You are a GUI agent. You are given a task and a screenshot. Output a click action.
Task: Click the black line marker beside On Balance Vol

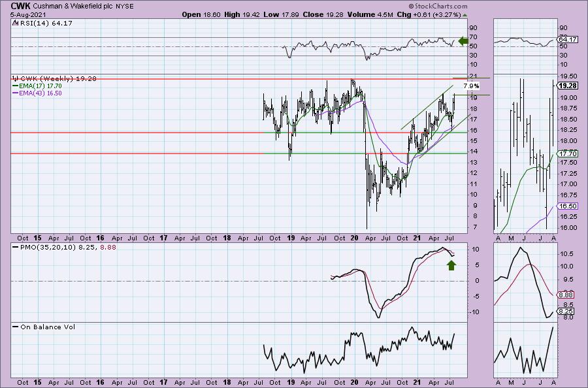[16, 327]
